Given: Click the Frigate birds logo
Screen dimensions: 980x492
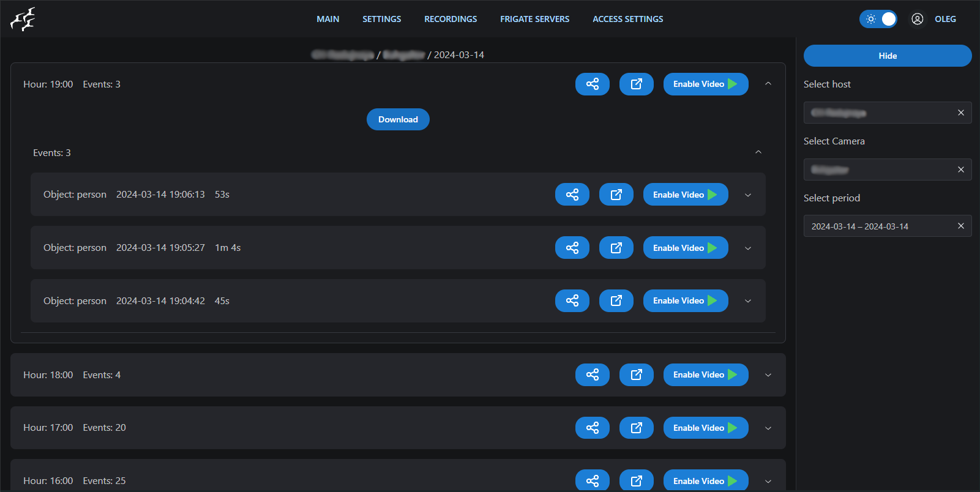Looking at the screenshot, I should click(23, 19).
